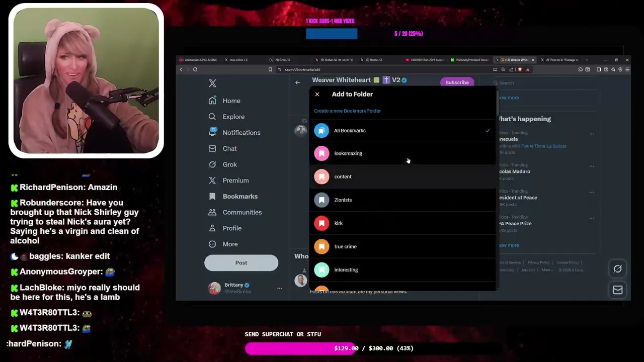Select the interesting folder row text
The height and width of the screenshot is (362, 644).
tap(346, 270)
